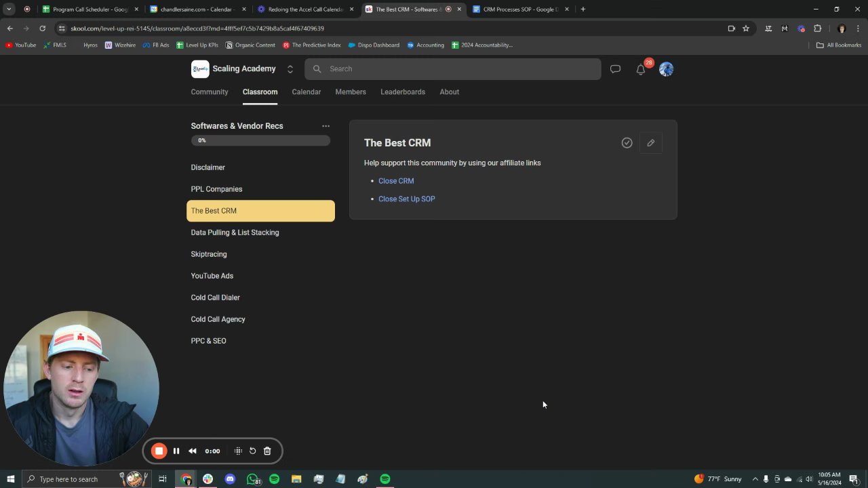The image size is (868, 488).
Task: Click the recorder drag-handle grid icon
Action: (x=238, y=451)
